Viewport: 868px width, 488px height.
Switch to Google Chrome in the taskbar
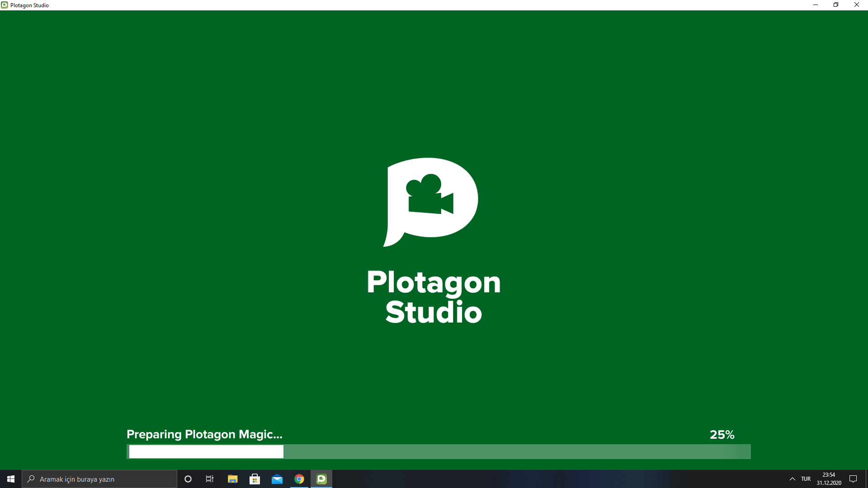coord(299,479)
